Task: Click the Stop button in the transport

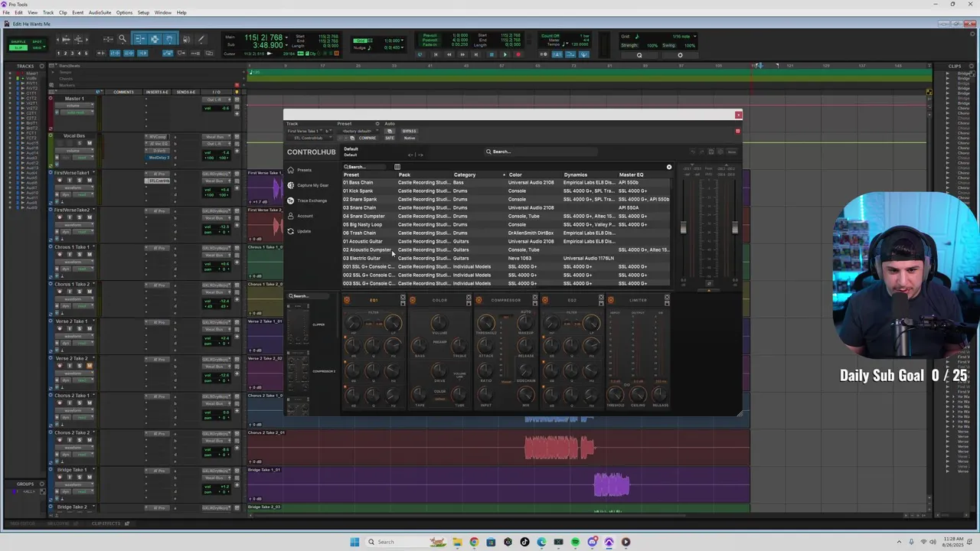Action: click(x=492, y=54)
